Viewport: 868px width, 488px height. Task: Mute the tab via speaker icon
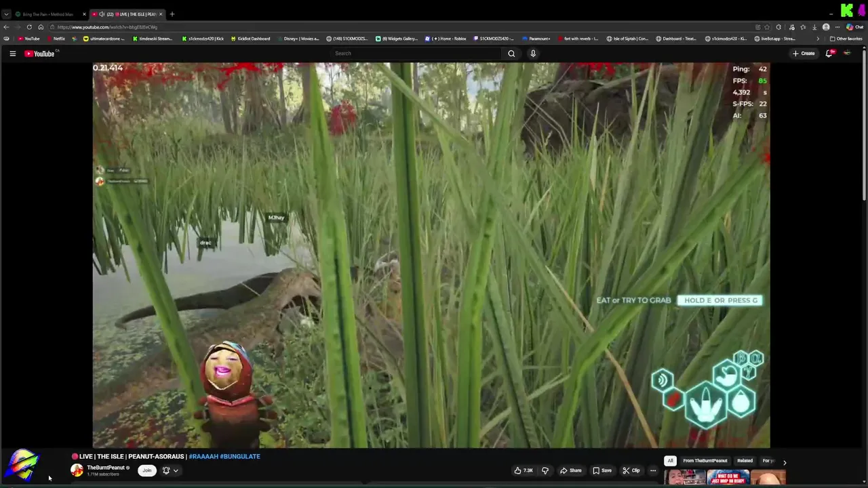click(x=102, y=14)
